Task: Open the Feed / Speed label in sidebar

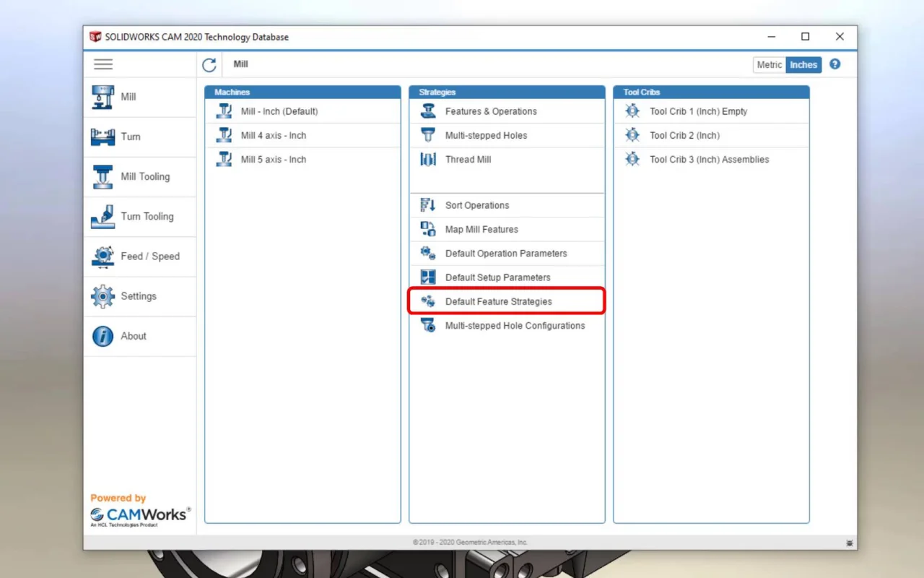Action: pos(150,256)
